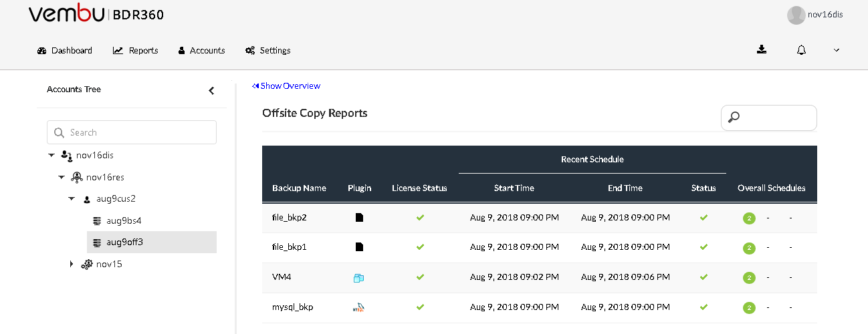The height and width of the screenshot is (334, 868).
Task: Select nov16dis in the accounts tree
Action: 95,155
